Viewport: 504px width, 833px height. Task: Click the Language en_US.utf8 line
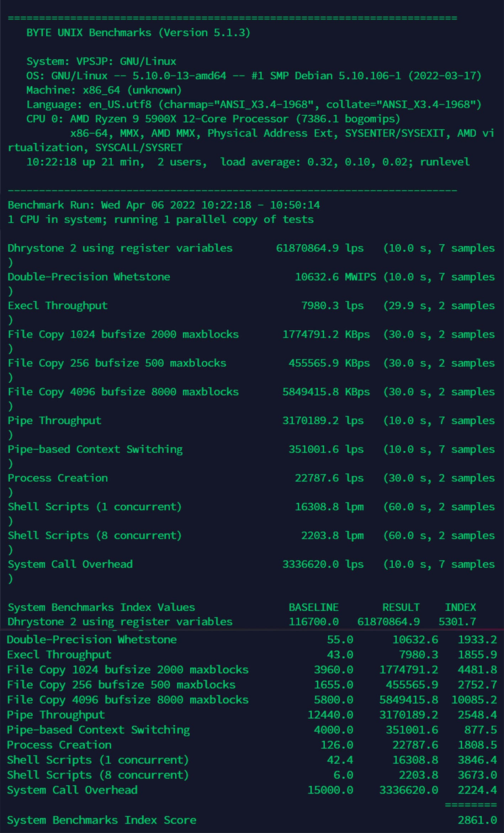pyautogui.click(x=253, y=105)
